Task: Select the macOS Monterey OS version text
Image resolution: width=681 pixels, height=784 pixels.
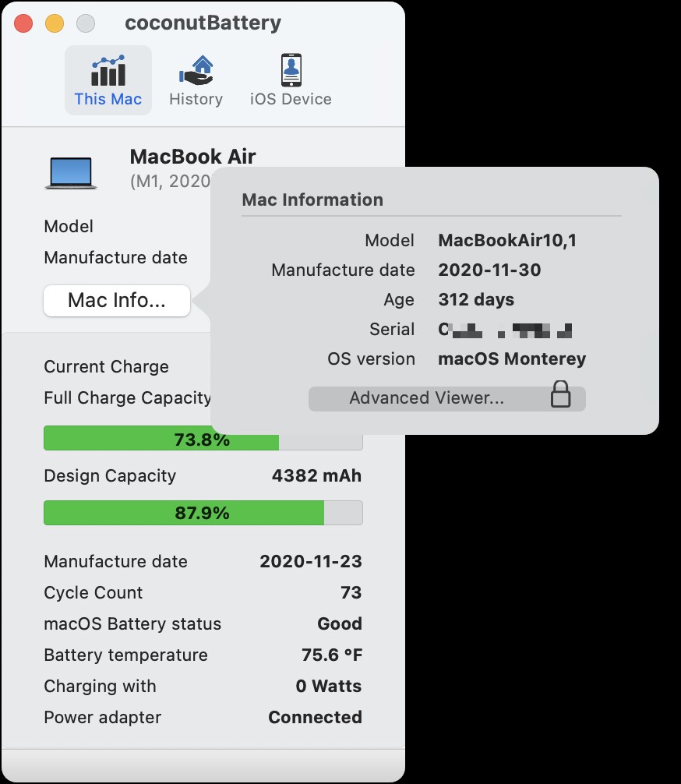Action: 512,358
